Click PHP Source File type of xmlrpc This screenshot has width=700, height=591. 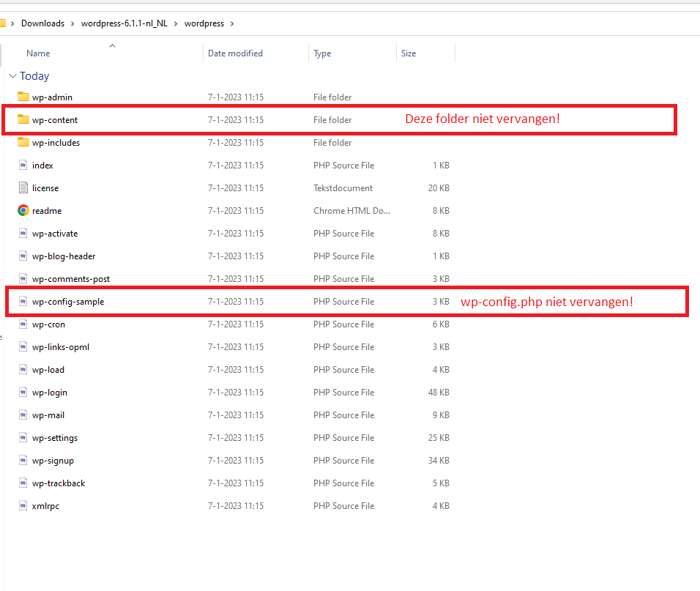click(x=343, y=506)
